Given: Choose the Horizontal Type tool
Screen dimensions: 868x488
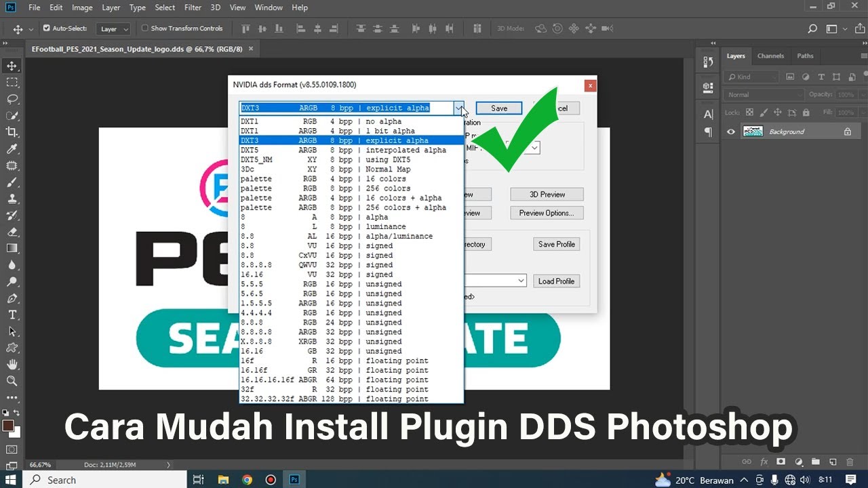Looking at the screenshot, I should (x=12, y=315).
